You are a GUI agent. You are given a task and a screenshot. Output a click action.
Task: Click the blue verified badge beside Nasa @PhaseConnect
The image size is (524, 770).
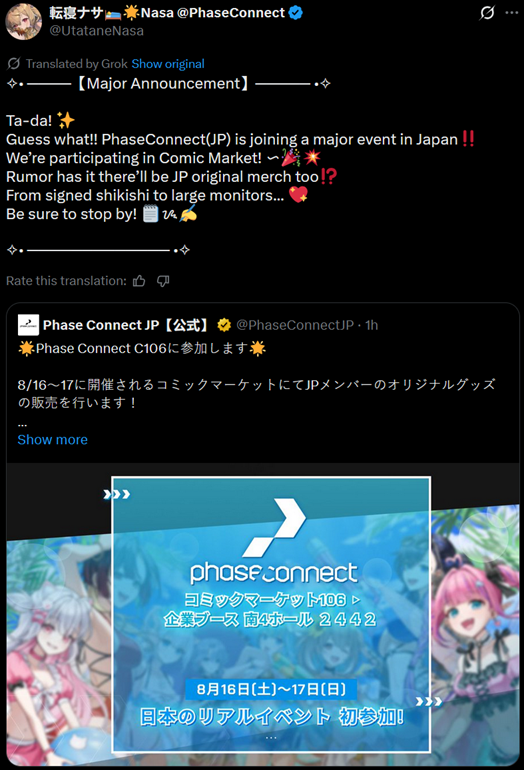coord(296,13)
